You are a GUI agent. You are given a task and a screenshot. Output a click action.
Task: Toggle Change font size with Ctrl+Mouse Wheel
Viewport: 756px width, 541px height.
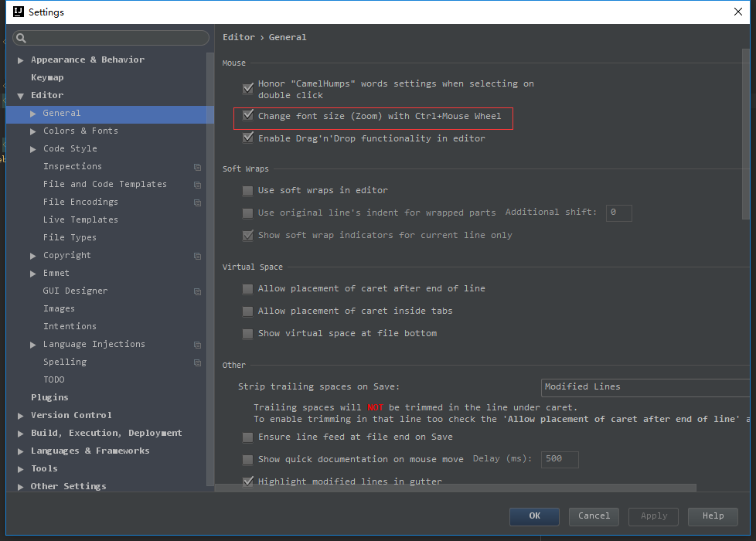tap(247, 116)
